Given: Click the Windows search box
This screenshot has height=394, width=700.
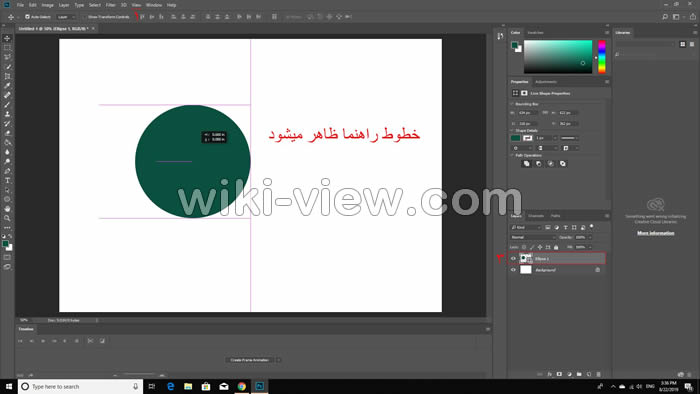Looking at the screenshot, I should coord(80,386).
